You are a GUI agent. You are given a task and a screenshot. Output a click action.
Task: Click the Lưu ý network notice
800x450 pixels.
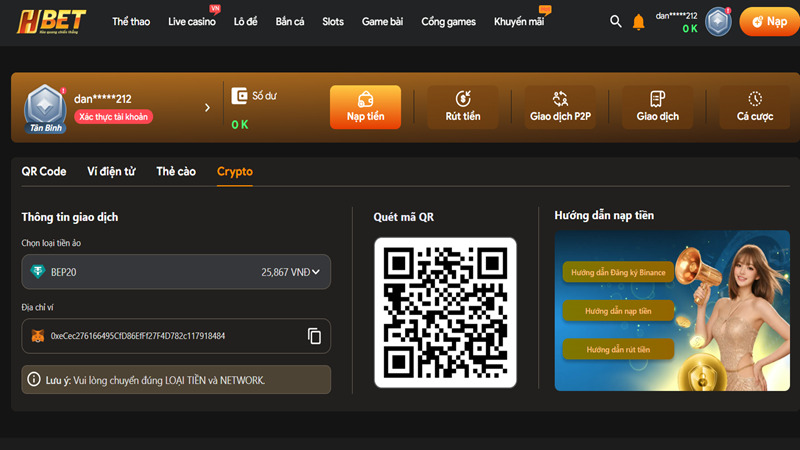point(176,380)
